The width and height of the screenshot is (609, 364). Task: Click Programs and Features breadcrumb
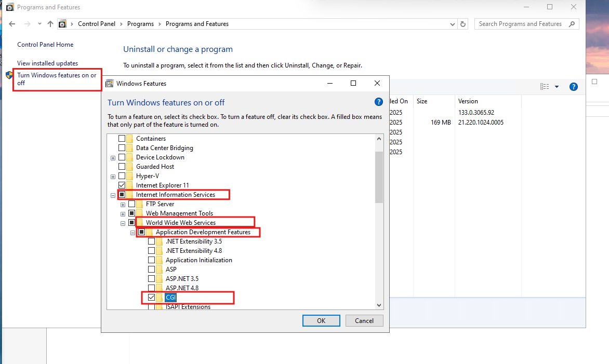[x=197, y=24]
